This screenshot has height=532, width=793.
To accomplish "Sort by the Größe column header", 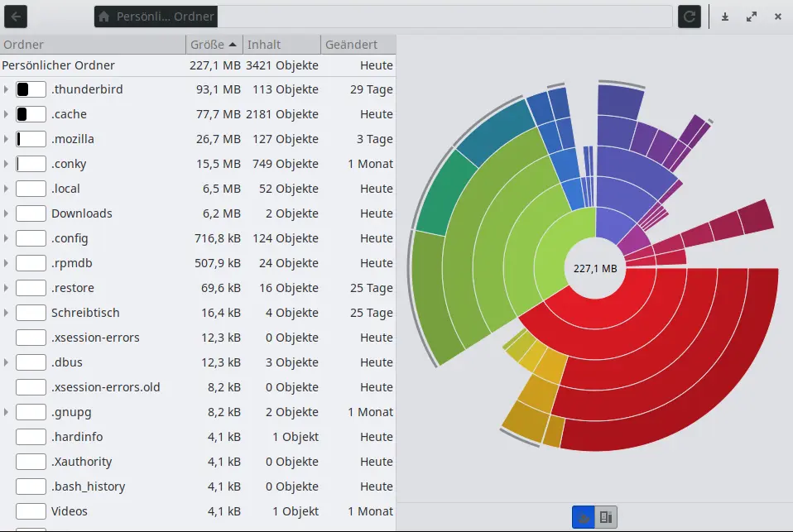I will click(x=214, y=45).
